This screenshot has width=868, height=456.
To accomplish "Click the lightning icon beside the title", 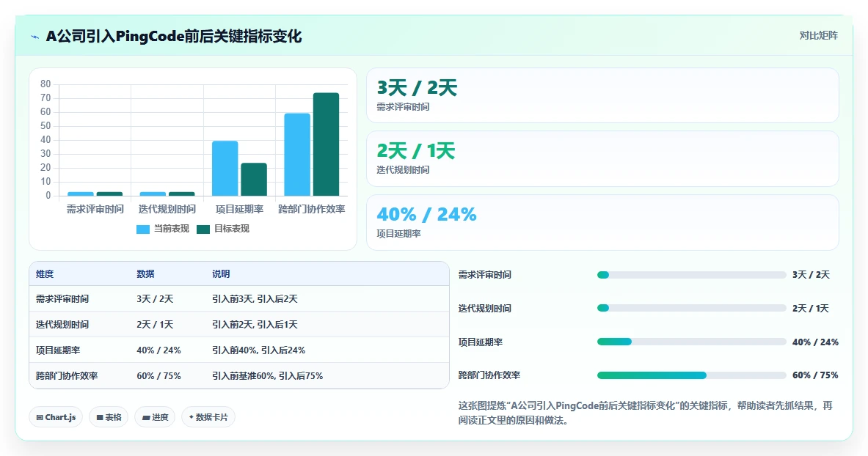I will point(35,37).
